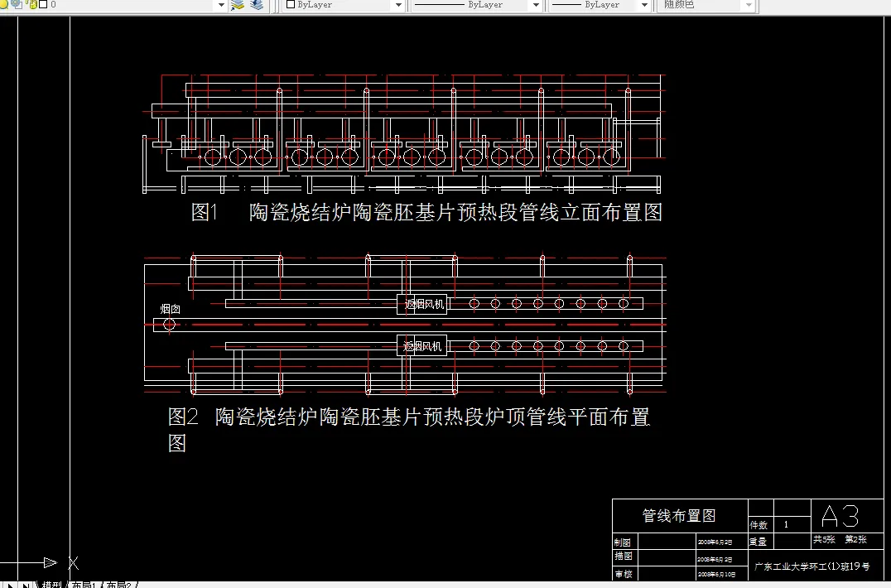Select the A3 paper size text
The width and height of the screenshot is (891, 588).
840,517
